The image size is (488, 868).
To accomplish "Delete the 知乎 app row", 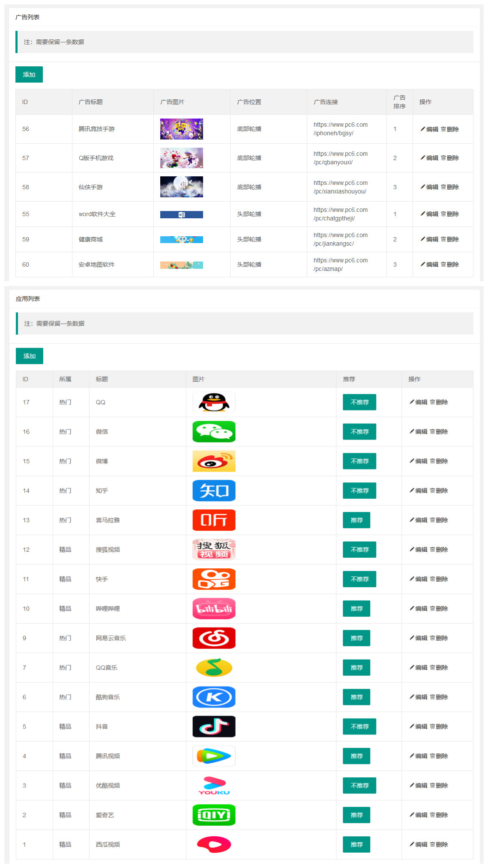I will [439, 491].
